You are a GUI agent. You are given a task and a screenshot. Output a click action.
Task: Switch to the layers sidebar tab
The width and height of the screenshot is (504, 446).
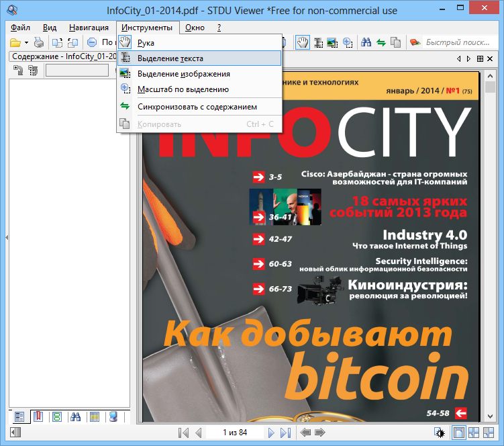[113, 417]
